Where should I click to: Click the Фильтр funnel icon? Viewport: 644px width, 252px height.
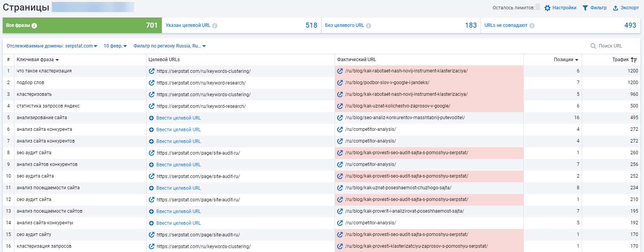coord(585,8)
